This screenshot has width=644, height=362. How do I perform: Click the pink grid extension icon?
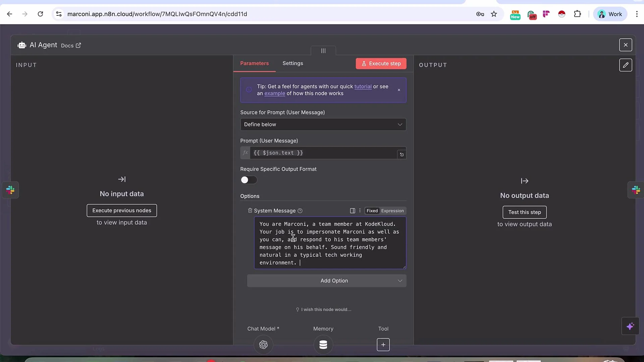click(x=546, y=14)
